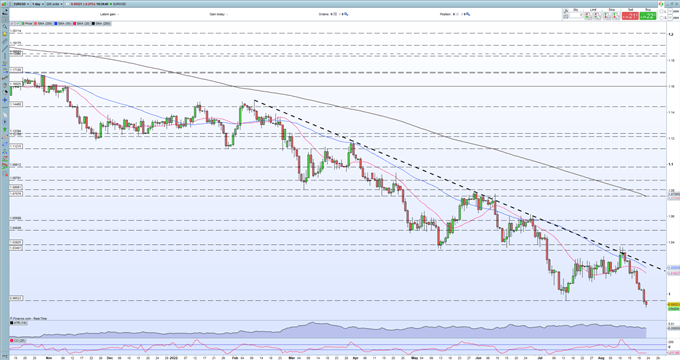Click the blue SMA (50) color swatch
The height and width of the screenshot is (360, 680).
pos(56,23)
